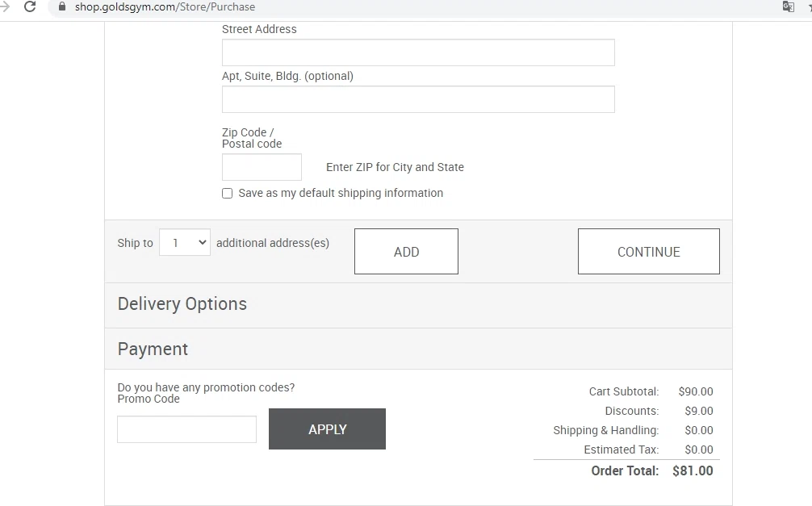Click the Apt, Suite, Bldg. optional field
This screenshot has width=812, height=506.
[418, 99]
